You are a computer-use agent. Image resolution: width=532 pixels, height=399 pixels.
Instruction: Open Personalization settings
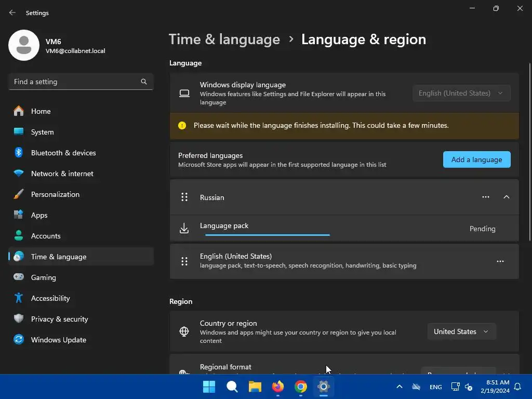(x=81, y=194)
